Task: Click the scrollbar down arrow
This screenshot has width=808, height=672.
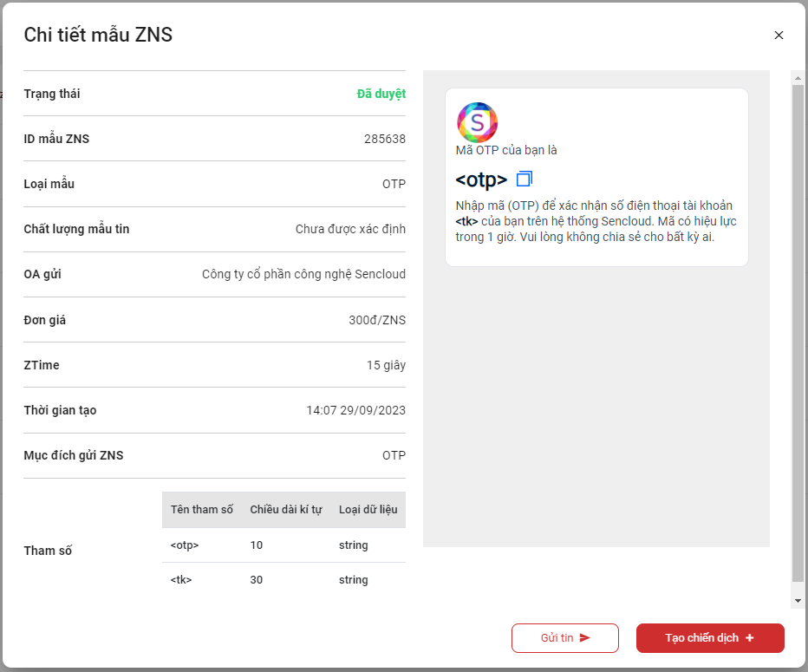Action: [798, 600]
